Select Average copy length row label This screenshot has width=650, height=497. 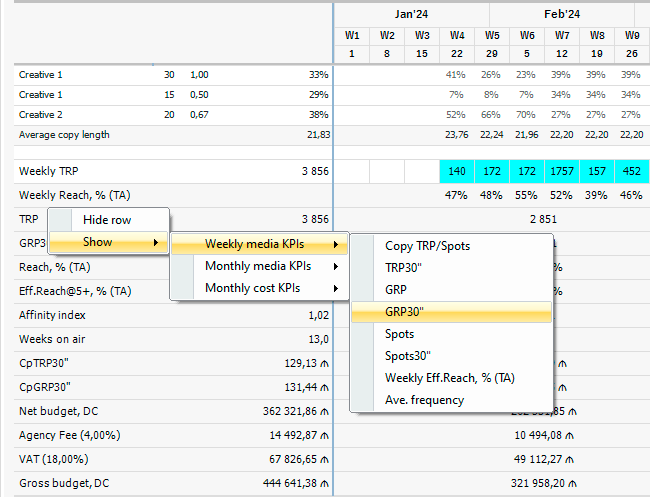pyautogui.click(x=64, y=135)
